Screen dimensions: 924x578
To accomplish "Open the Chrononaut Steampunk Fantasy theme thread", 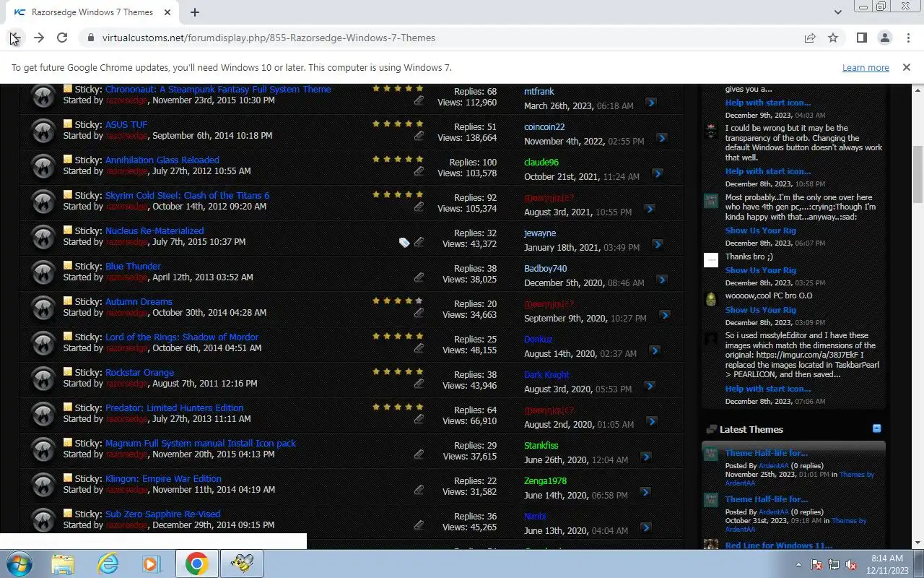I will point(218,89).
